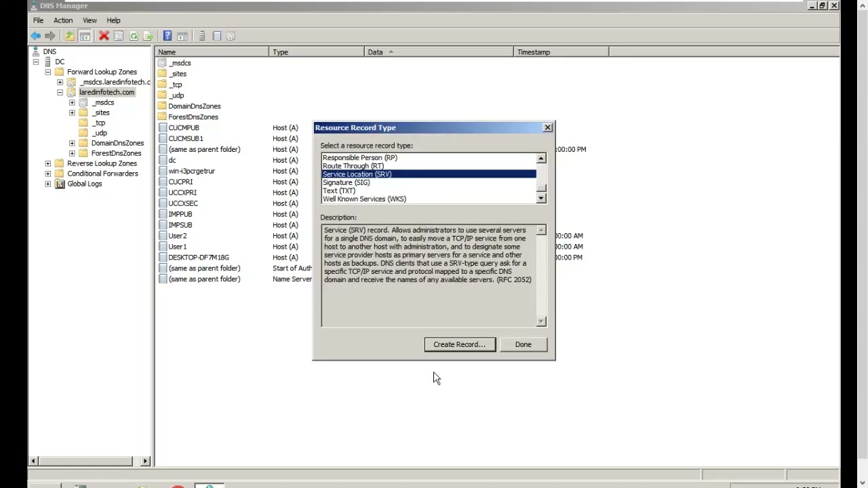The width and height of the screenshot is (868, 488).
Task: Sort by the Type column header
Action: pyautogui.click(x=317, y=52)
